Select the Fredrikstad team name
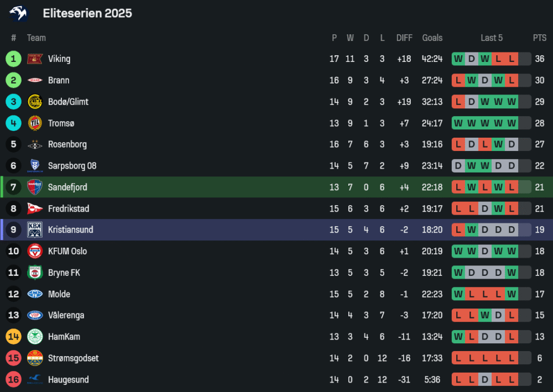 [69, 208]
